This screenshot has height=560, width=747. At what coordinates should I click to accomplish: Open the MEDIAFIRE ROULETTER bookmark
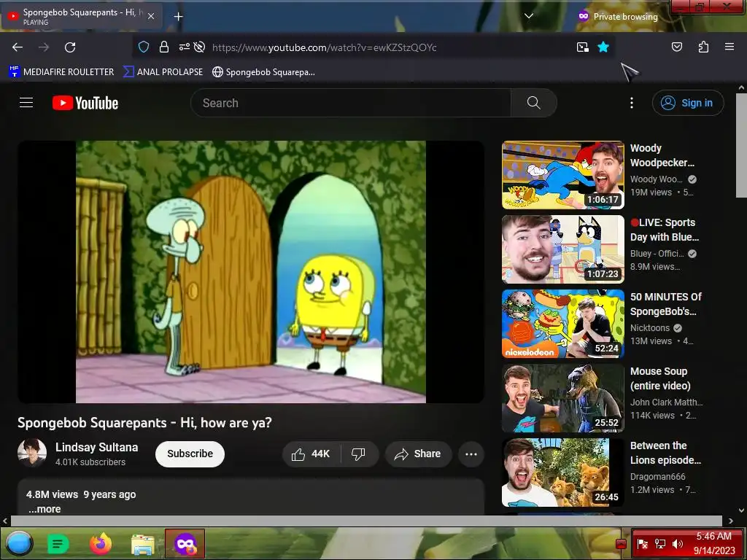[x=61, y=72]
